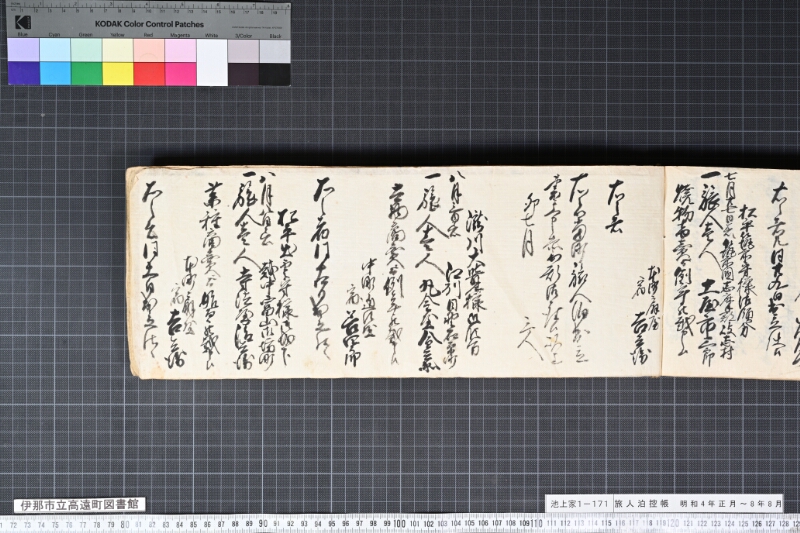Pick the pale green tint patch
The width and height of the screenshot is (800, 533).
click(x=87, y=50)
